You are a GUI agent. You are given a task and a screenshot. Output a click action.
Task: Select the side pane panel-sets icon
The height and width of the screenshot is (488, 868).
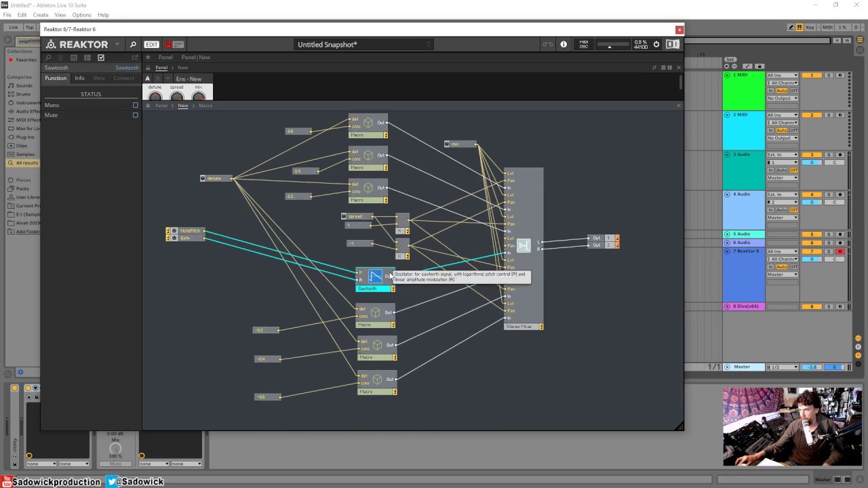(74, 58)
